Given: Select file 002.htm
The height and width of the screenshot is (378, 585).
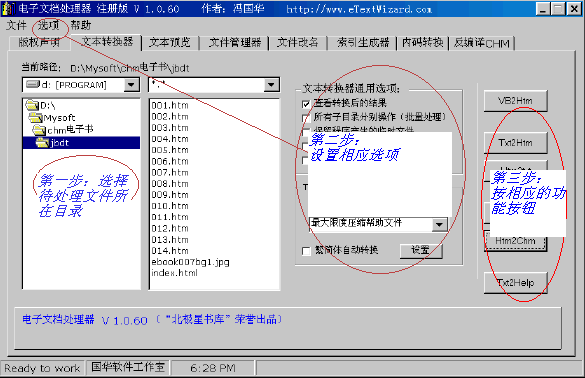Looking at the screenshot, I should 170,117.
